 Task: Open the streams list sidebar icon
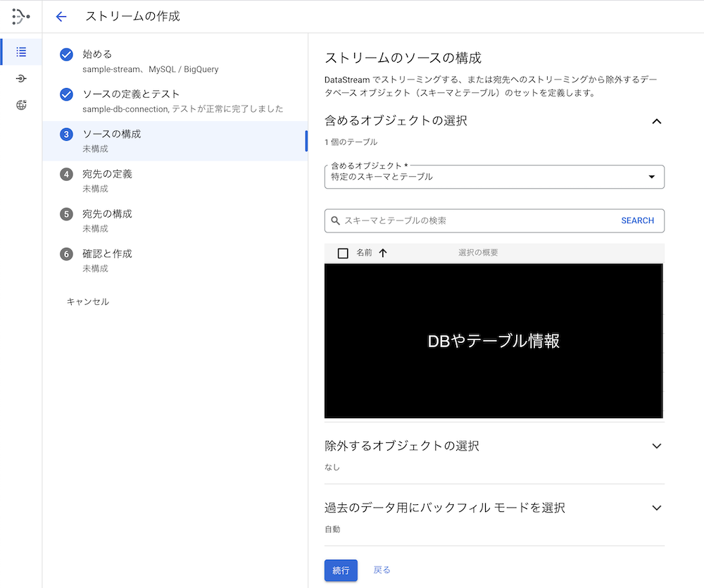click(x=21, y=52)
